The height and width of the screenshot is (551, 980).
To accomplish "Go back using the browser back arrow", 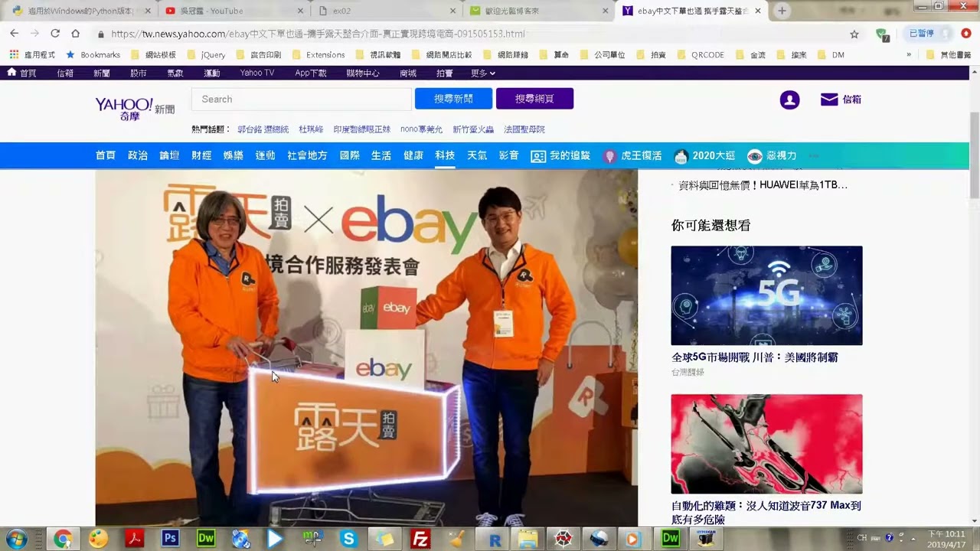I will coord(14,34).
